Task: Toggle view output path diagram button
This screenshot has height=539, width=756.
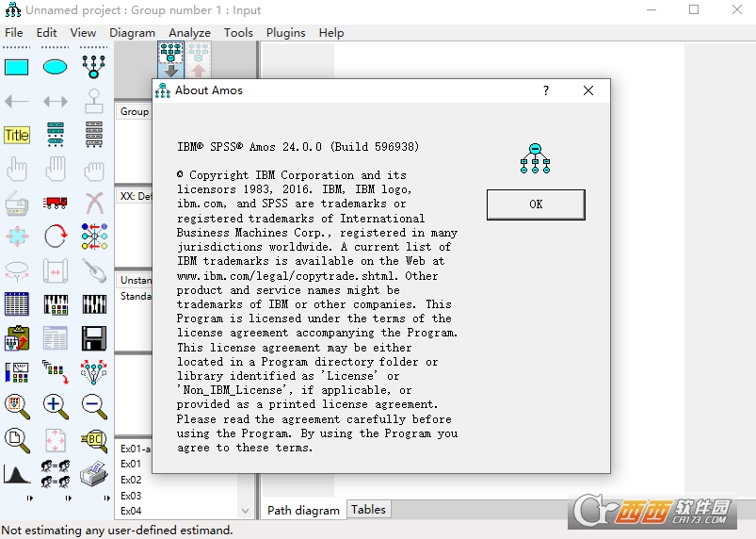Action: (x=198, y=59)
